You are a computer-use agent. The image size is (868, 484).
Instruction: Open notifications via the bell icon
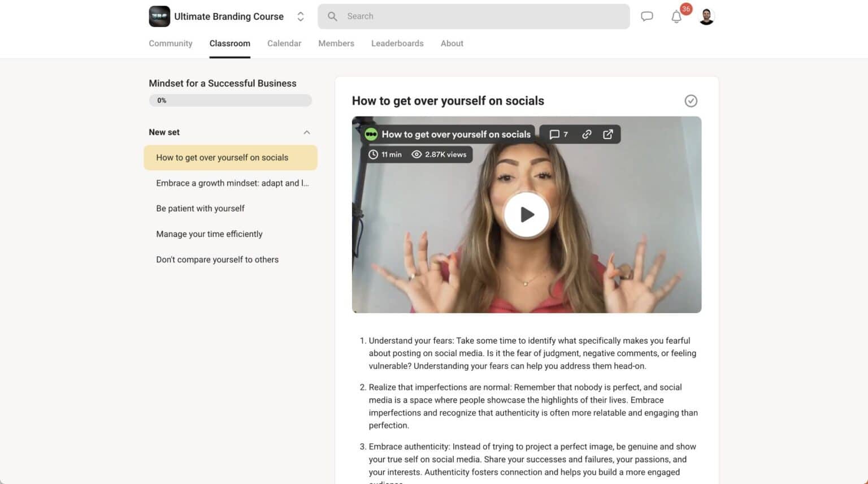coord(676,17)
